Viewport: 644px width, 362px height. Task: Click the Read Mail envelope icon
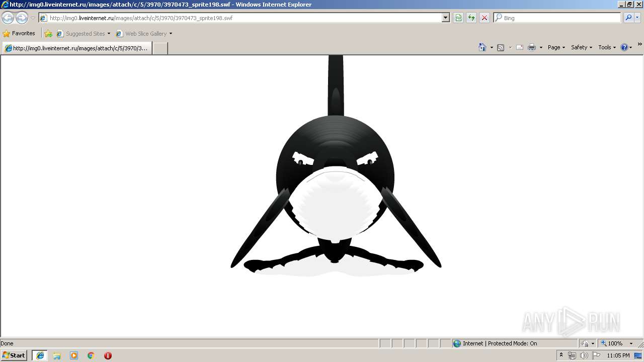click(x=520, y=47)
